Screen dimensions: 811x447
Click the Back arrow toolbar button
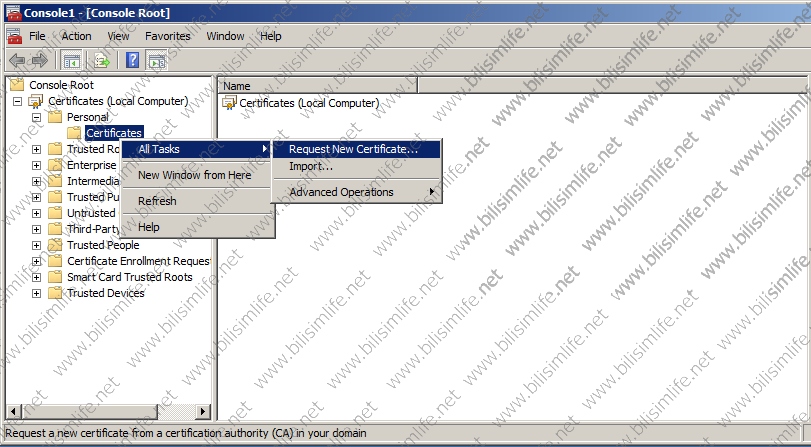17,61
